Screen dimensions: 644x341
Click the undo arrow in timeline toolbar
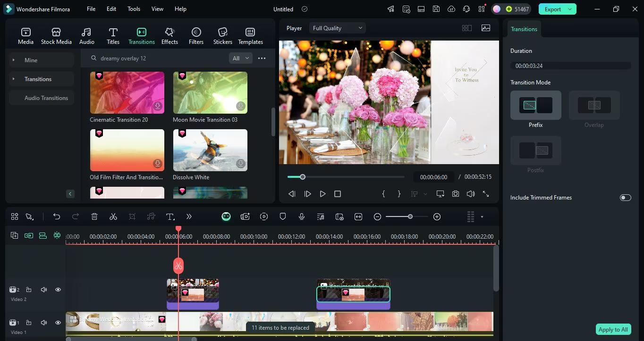(x=57, y=216)
